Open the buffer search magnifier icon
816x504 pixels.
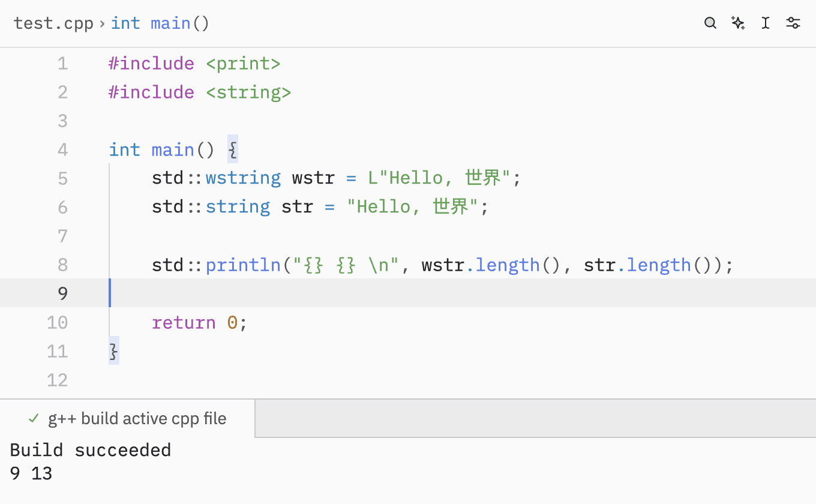pyautogui.click(x=710, y=23)
